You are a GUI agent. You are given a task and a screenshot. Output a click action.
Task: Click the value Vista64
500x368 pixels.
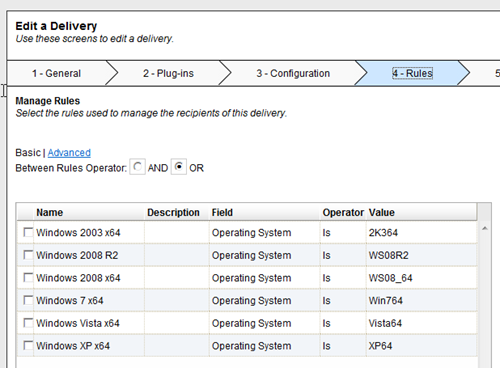(x=385, y=323)
